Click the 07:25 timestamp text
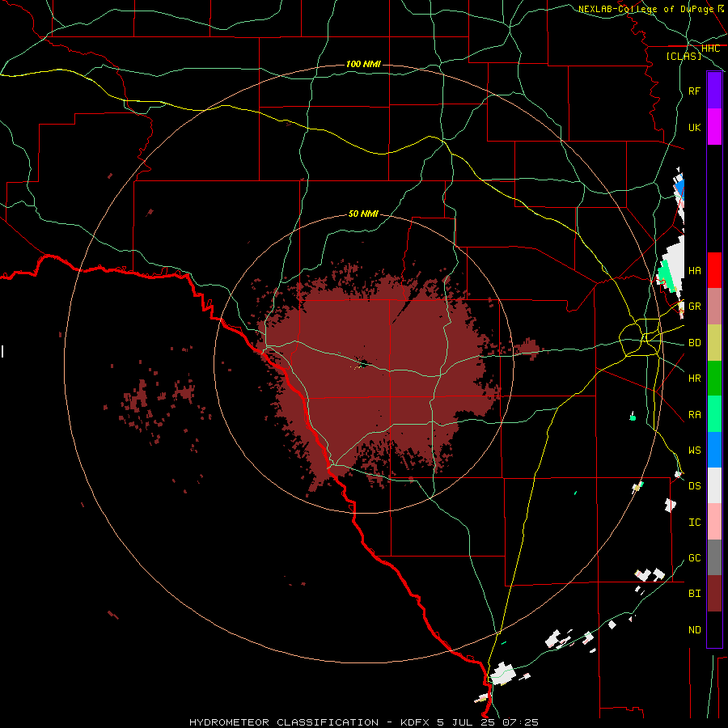 pyautogui.click(x=523, y=722)
